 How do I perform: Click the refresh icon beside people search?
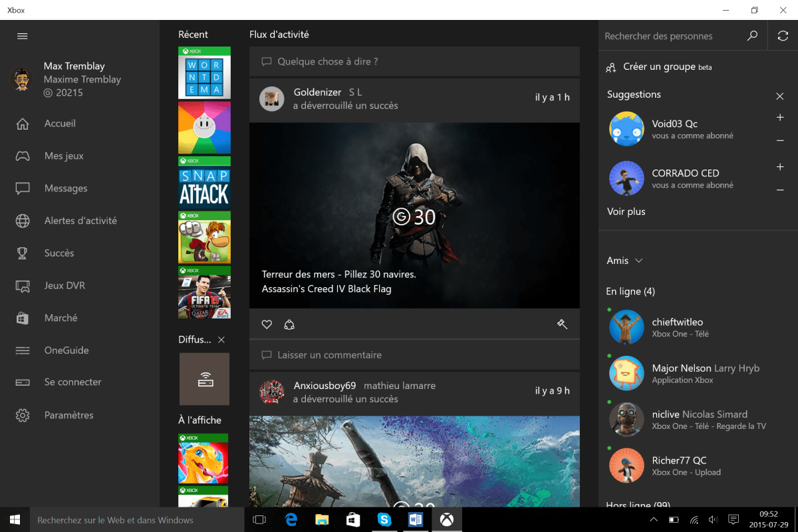click(x=783, y=36)
